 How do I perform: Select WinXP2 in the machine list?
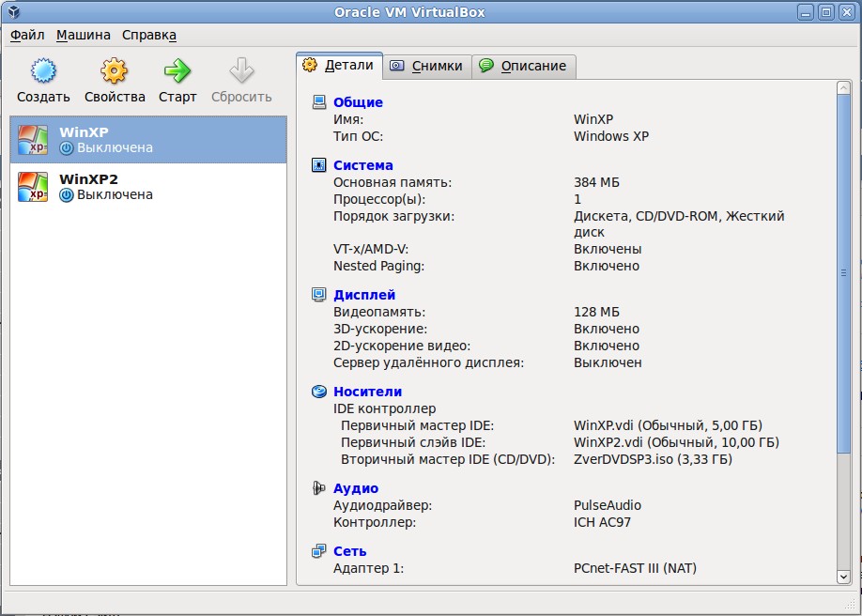coord(148,187)
